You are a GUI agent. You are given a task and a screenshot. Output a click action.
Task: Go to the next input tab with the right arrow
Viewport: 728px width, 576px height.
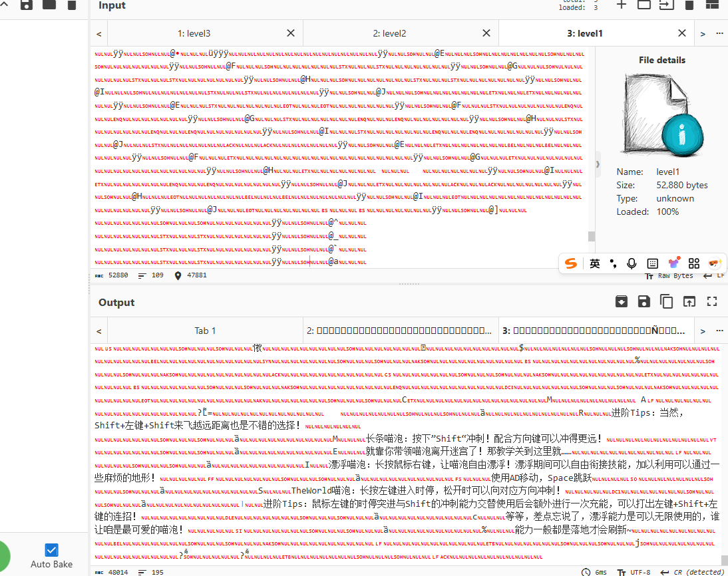[703, 34]
